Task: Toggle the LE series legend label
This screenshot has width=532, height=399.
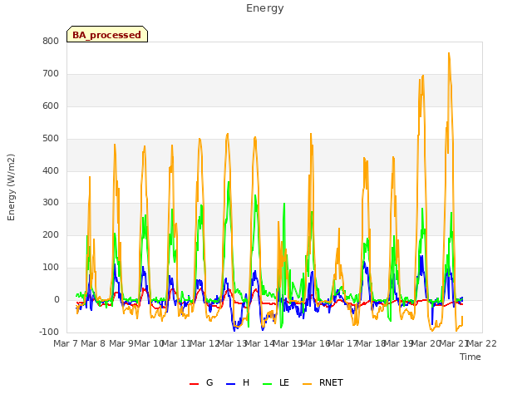Action: click(x=284, y=382)
